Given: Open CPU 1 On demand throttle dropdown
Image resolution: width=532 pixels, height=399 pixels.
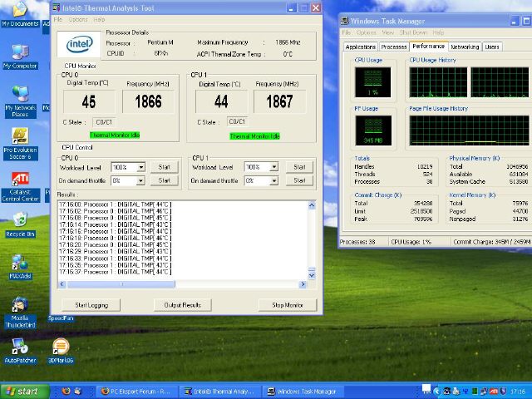Looking at the screenshot, I should [273, 180].
